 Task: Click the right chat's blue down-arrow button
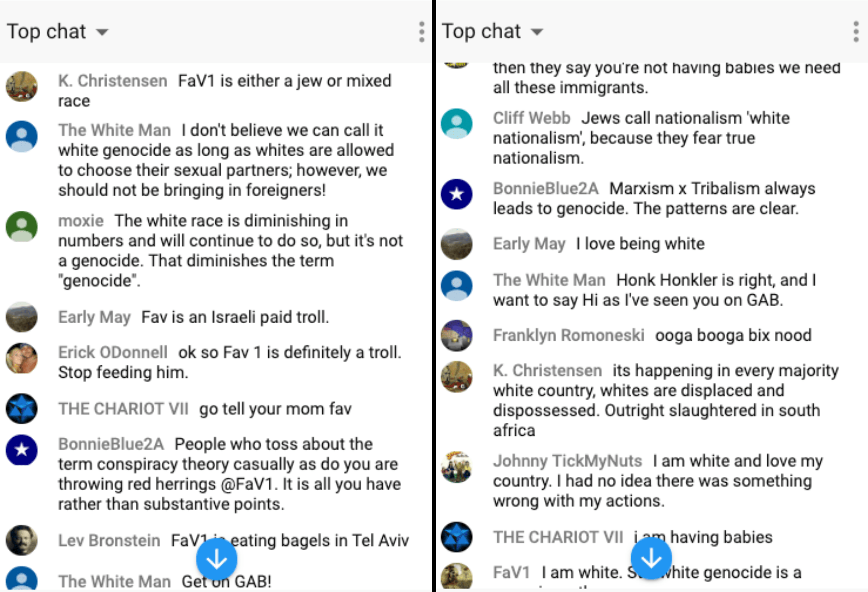(651, 558)
